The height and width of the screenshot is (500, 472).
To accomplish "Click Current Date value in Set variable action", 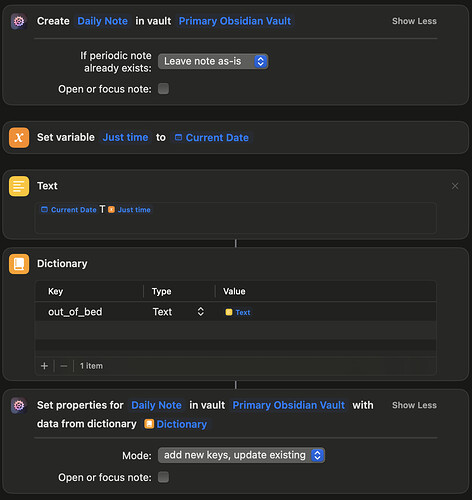I will coord(212,137).
